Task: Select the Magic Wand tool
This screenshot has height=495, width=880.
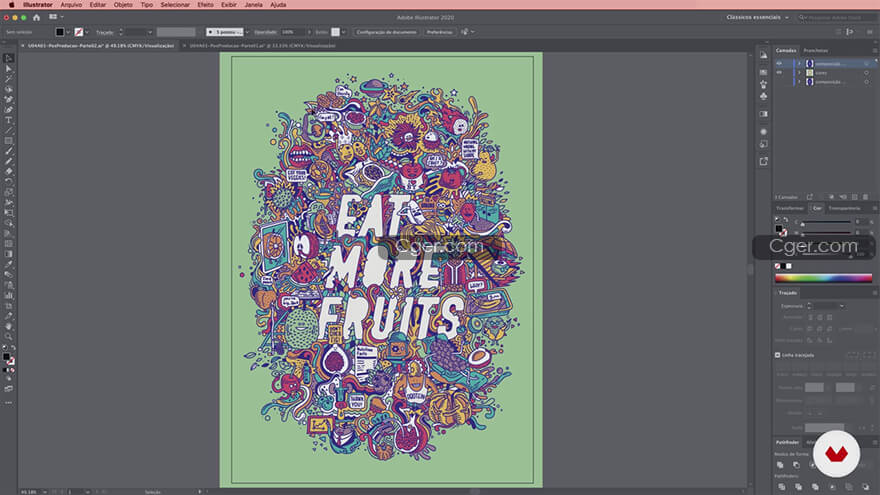Action: click(x=8, y=79)
